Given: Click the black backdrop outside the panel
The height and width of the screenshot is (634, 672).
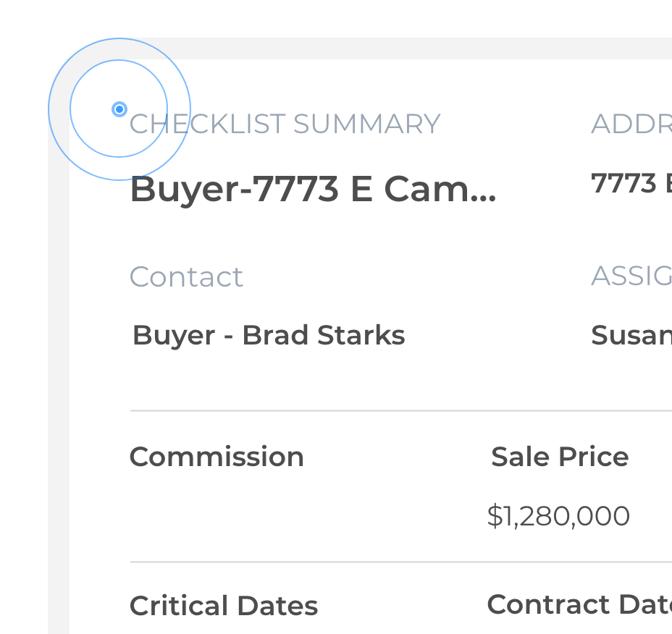Looking at the screenshot, I should (23, 362).
